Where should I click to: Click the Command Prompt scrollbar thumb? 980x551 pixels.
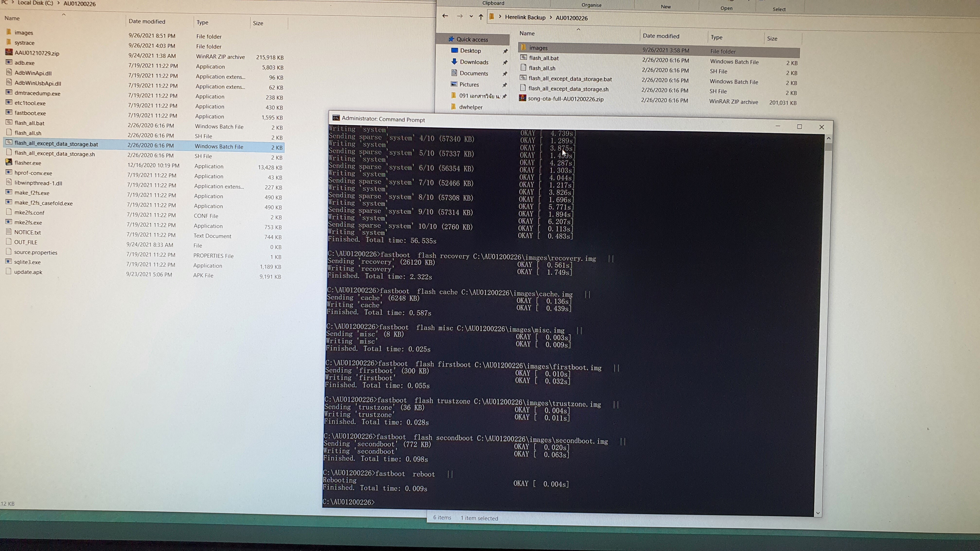(x=829, y=147)
